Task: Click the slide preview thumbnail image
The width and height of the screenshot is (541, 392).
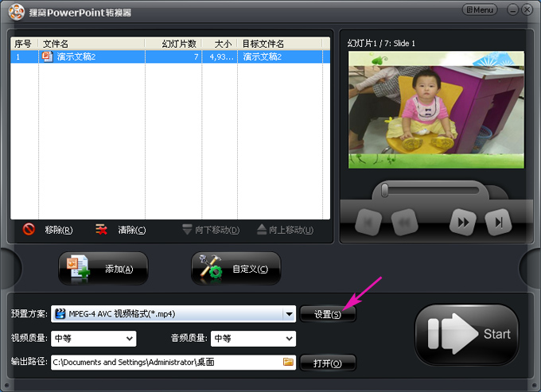Action: [x=436, y=110]
